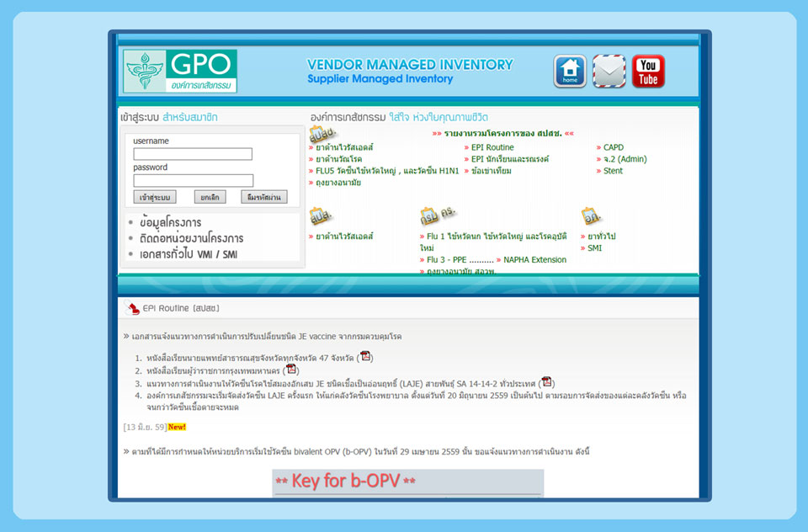The height and width of the screenshot is (532, 808).
Task: Open the Stent project link
Action: pos(613,171)
